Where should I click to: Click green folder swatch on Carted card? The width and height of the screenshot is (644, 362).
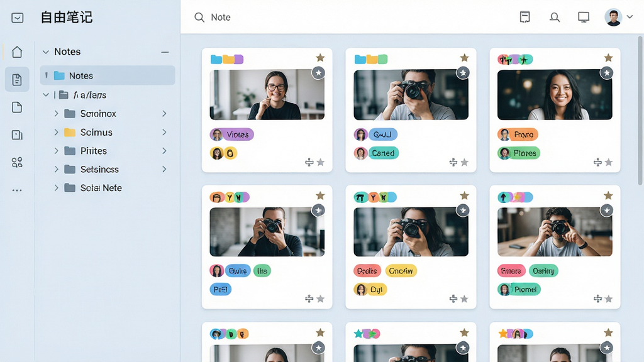click(383, 60)
